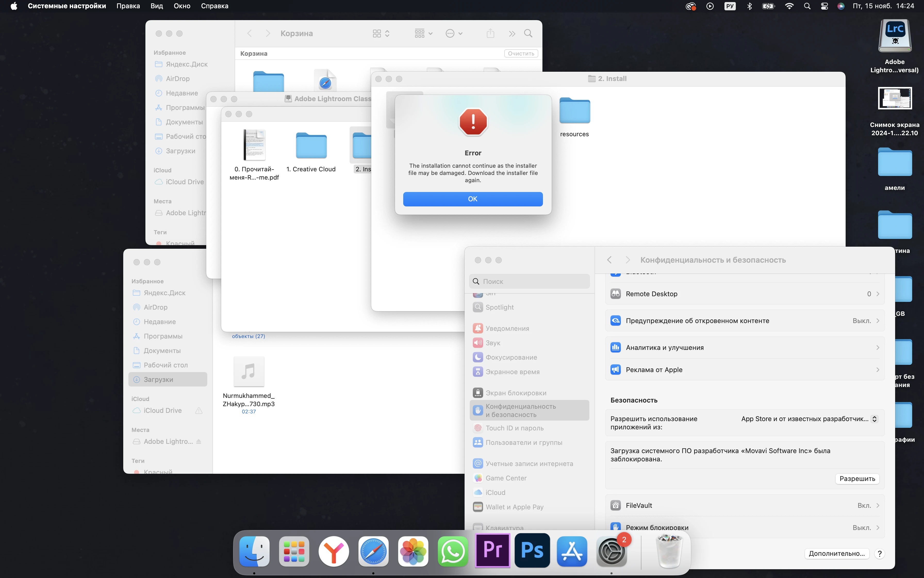Click the search field in System Settings
Screen dimensions: 924x578
[x=529, y=281]
